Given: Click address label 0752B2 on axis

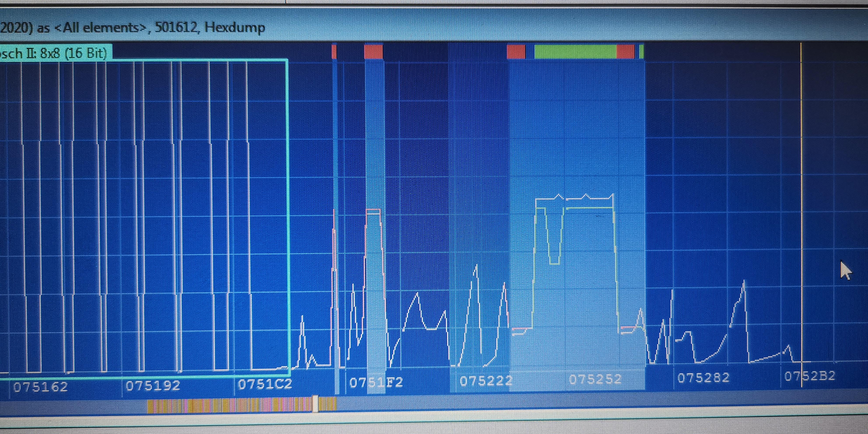Looking at the screenshot, I should click(x=810, y=376).
